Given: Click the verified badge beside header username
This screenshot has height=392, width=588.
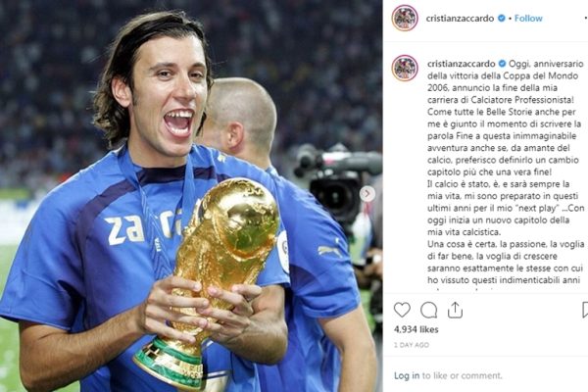Looking at the screenshot, I should tap(502, 18).
